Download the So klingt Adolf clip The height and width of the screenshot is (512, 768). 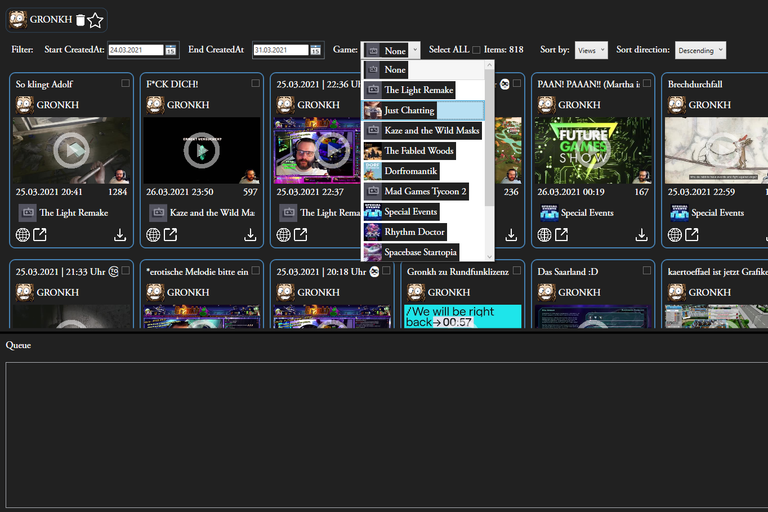point(120,235)
